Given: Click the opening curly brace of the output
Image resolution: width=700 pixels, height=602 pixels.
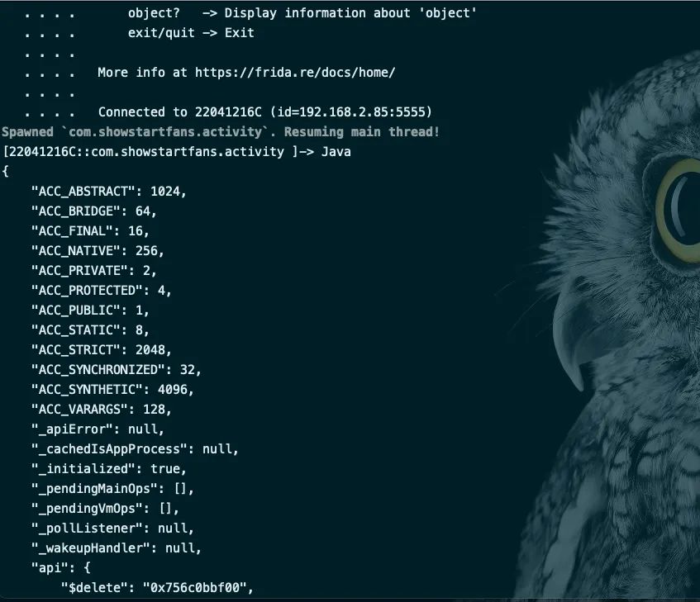Looking at the screenshot, I should point(5,171).
